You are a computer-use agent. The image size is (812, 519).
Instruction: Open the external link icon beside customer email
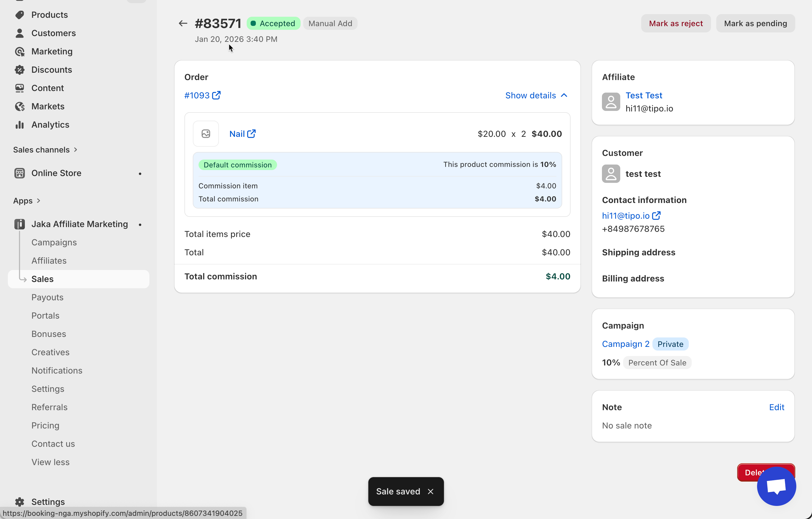656,216
